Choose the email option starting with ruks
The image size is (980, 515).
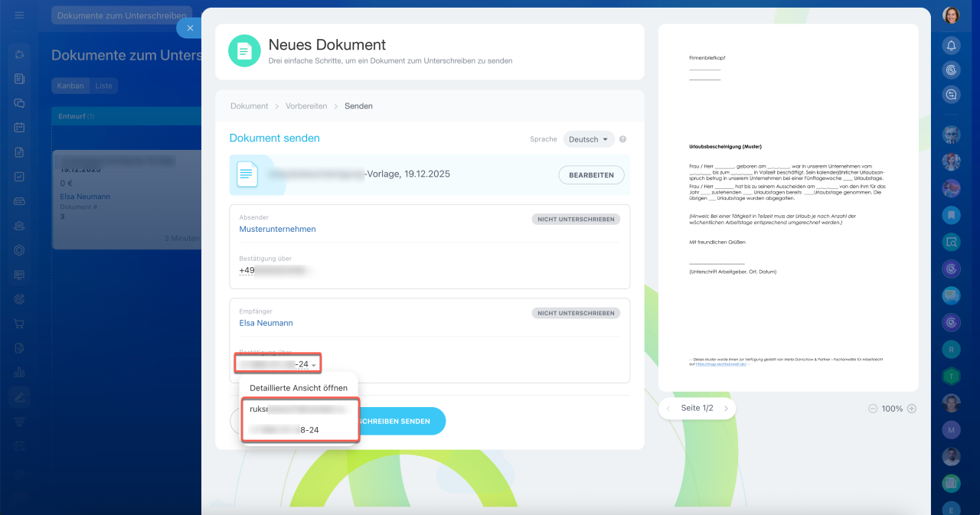[299, 409]
